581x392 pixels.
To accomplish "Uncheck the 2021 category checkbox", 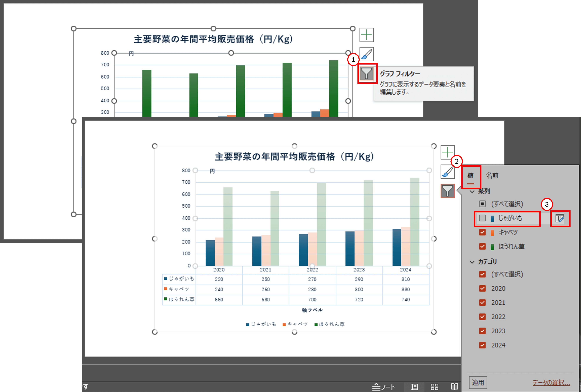I will click(482, 303).
